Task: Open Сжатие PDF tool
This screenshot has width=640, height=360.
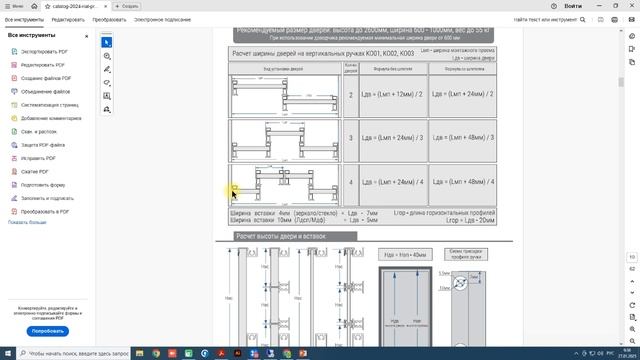Action: tap(34, 172)
